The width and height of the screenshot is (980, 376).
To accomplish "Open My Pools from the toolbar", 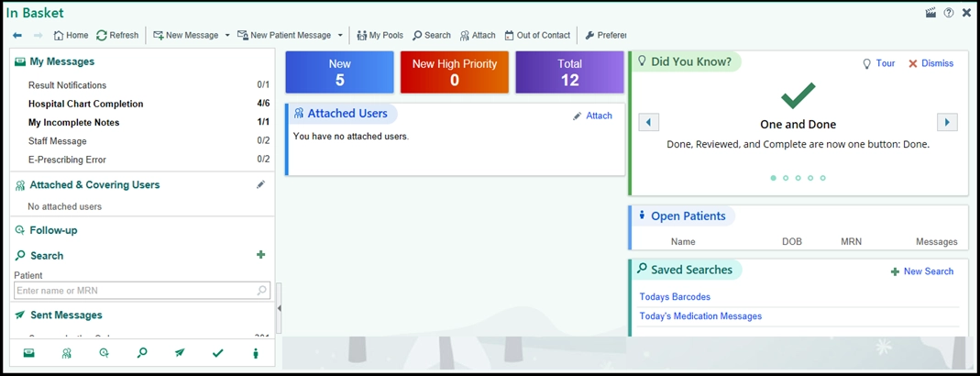I will pyautogui.click(x=380, y=36).
